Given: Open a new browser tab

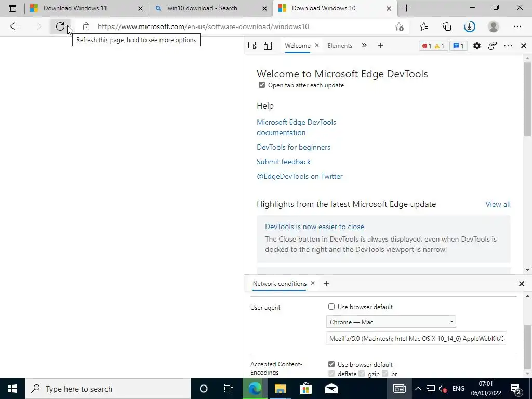Looking at the screenshot, I should [x=406, y=8].
